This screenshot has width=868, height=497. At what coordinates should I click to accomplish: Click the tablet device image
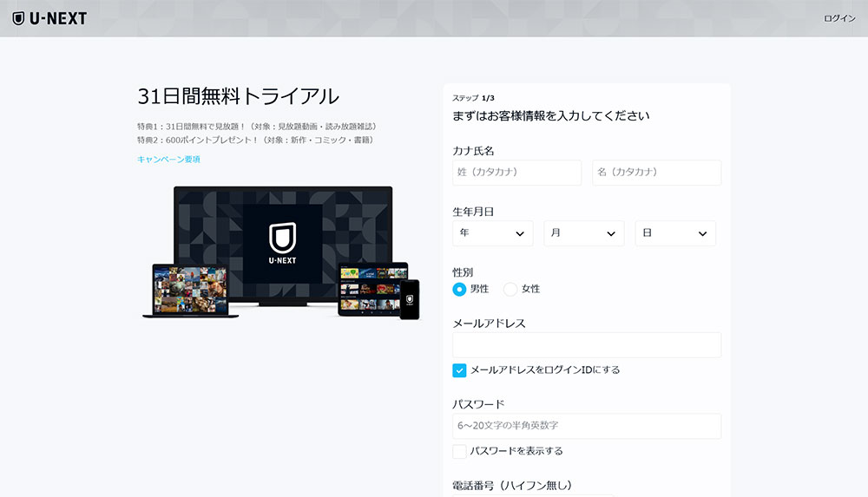click(x=367, y=288)
